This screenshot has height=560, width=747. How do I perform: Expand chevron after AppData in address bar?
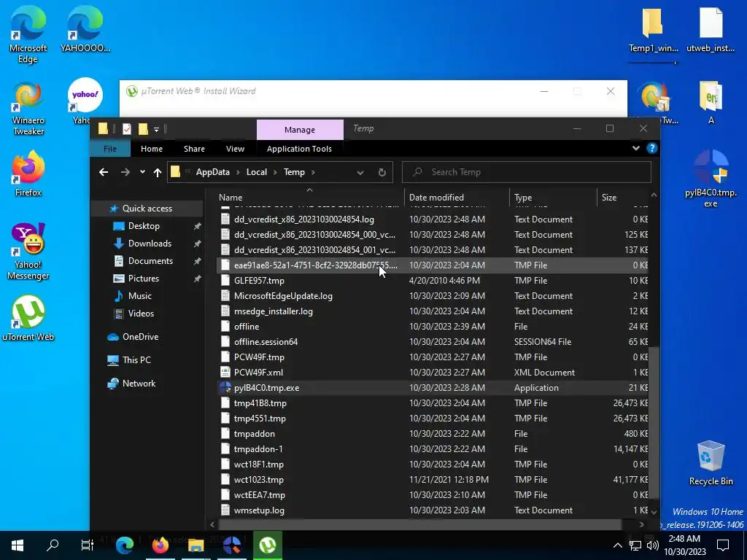[238, 172]
